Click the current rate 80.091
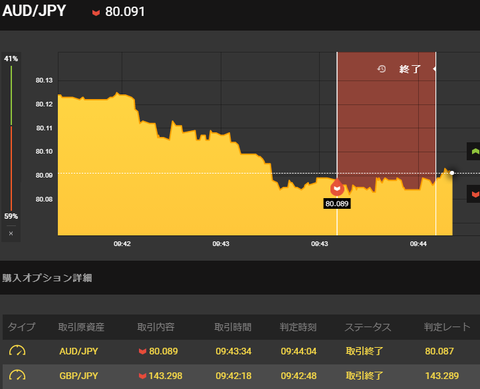Screen dimensions: 480x389 click(x=125, y=12)
